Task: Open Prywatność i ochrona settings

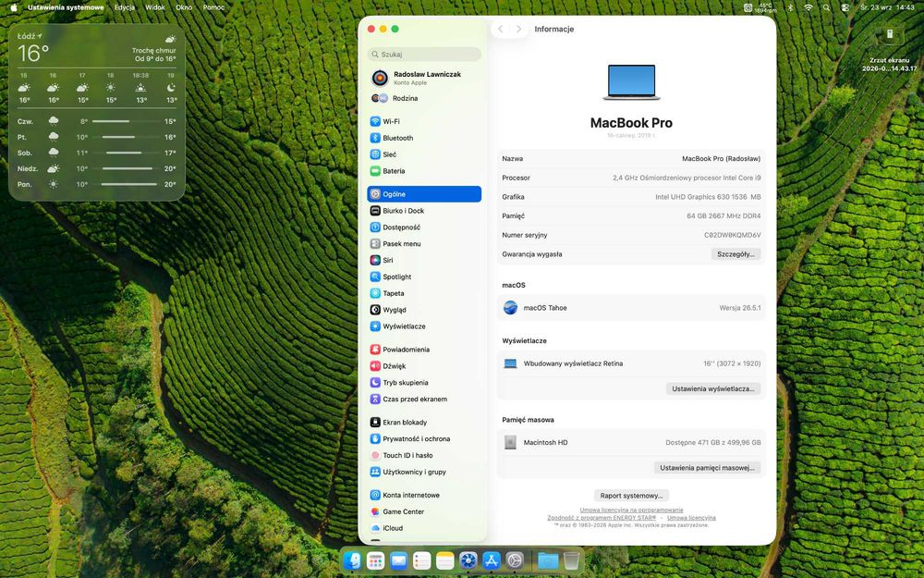Action: point(424,438)
